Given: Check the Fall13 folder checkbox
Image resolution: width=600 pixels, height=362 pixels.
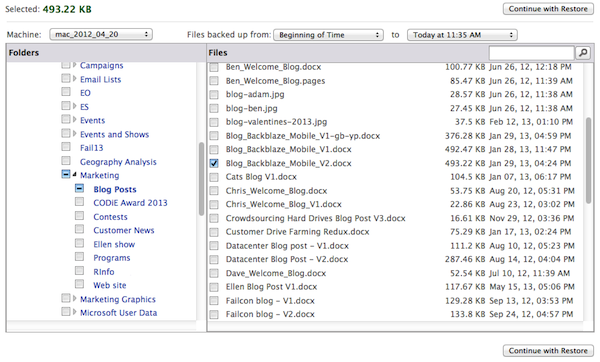Looking at the screenshot, I should (x=66, y=147).
